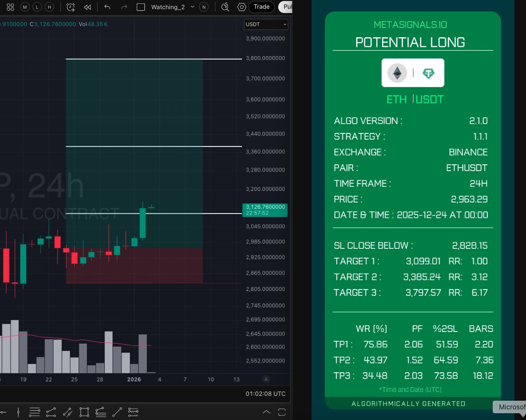
Task: Click the TP3 BARS value 18.12
Action: tap(483, 376)
